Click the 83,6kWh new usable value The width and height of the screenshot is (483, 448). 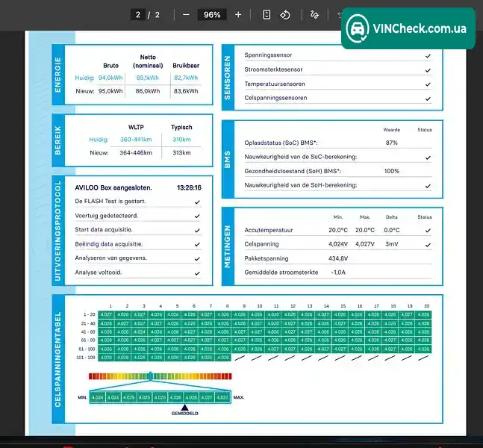pos(186,91)
